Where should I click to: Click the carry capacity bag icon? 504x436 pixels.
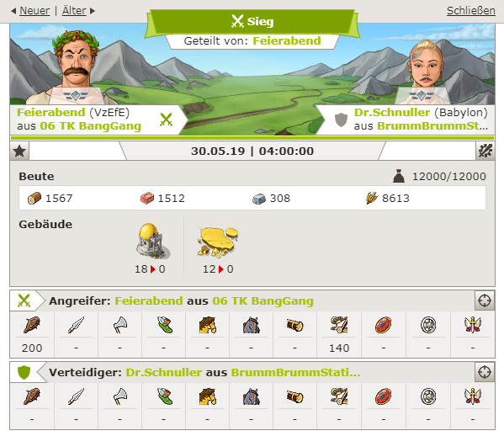click(x=399, y=176)
